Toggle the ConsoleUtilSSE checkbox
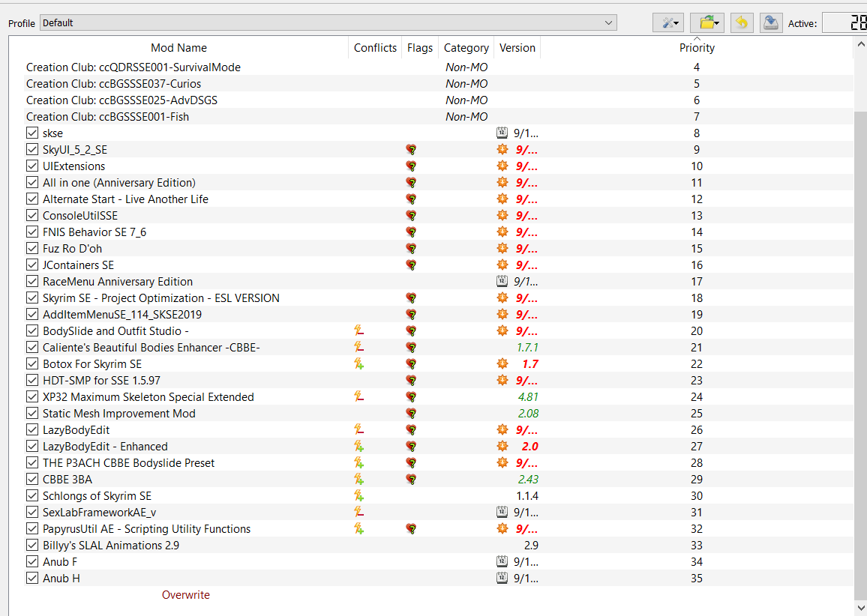Viewport: 867px width, 616px height. point(32,216)
